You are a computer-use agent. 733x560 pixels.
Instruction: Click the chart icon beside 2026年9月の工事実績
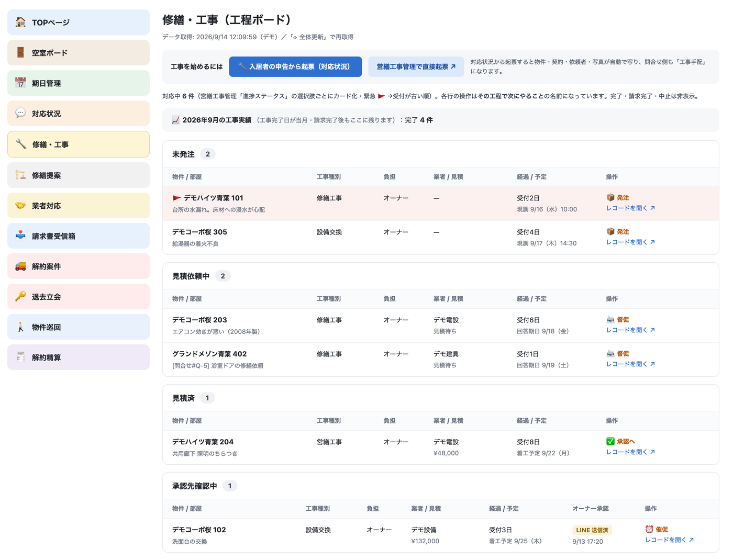click(x=175, y=120)
